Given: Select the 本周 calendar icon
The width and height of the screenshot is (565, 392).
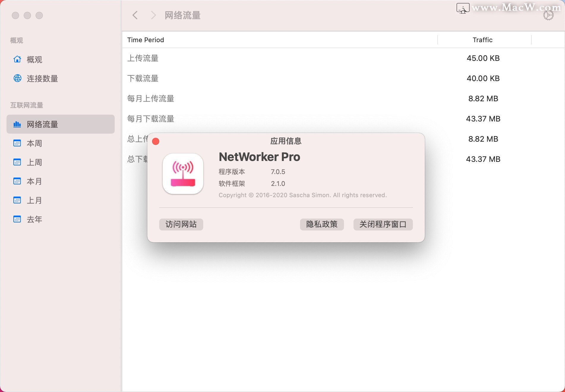Looking at the screenshot, I should 17,143.
